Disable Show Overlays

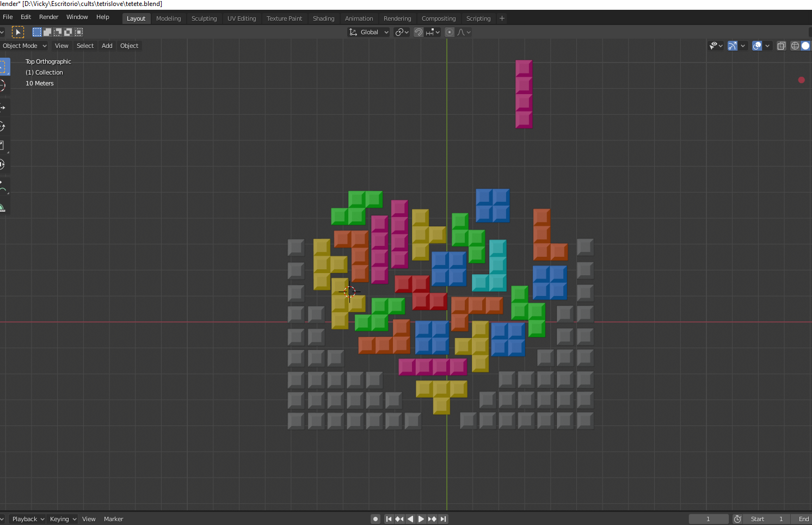pos(757,46)
